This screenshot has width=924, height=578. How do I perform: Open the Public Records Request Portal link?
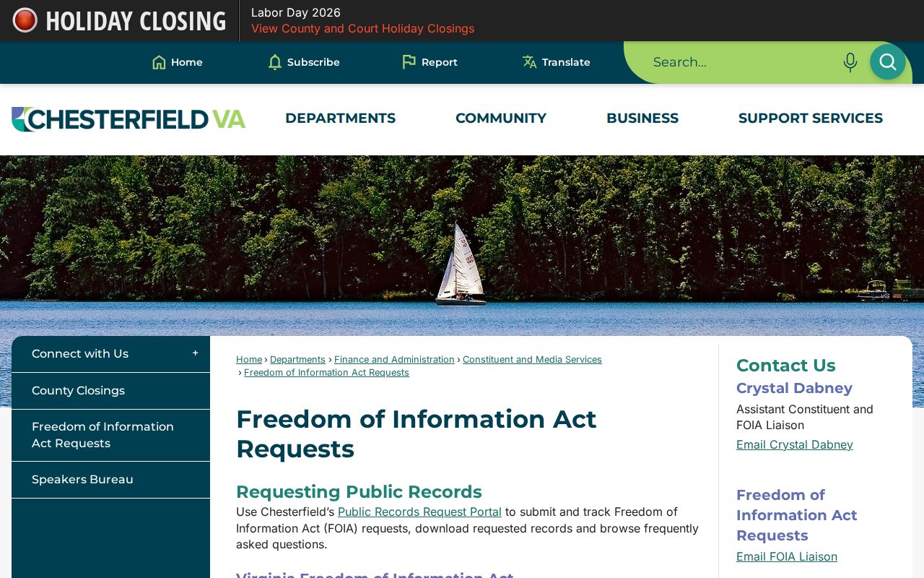419,512
